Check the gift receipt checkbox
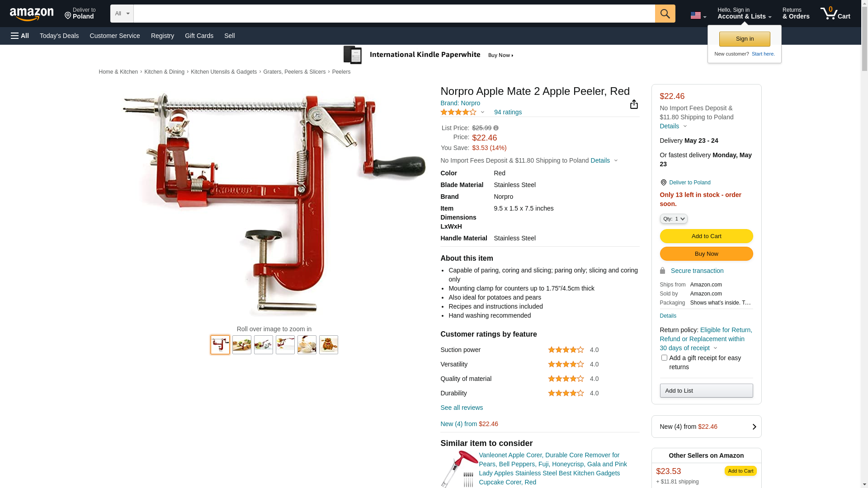This screenshot has width=868, height=488. [664, 358]
